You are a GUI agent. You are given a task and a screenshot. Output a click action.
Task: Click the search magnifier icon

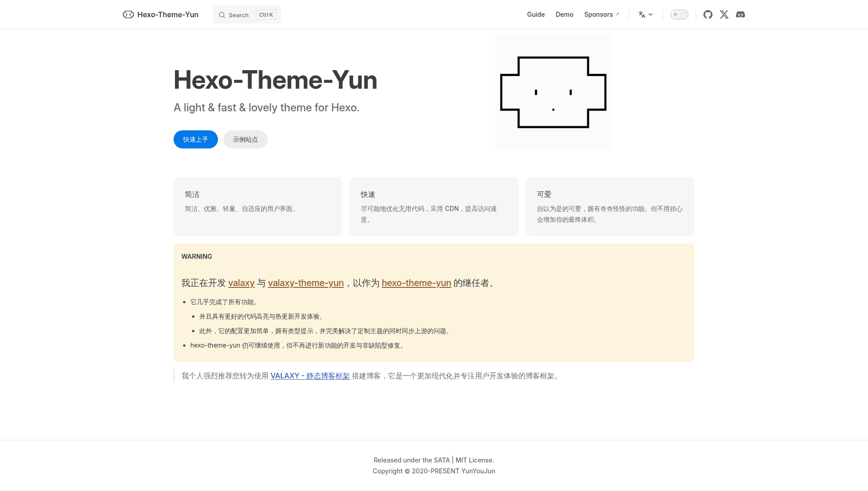222,15
